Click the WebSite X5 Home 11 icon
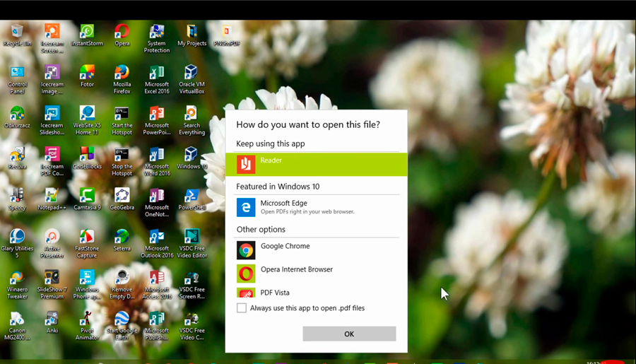 tap(87, 121)
